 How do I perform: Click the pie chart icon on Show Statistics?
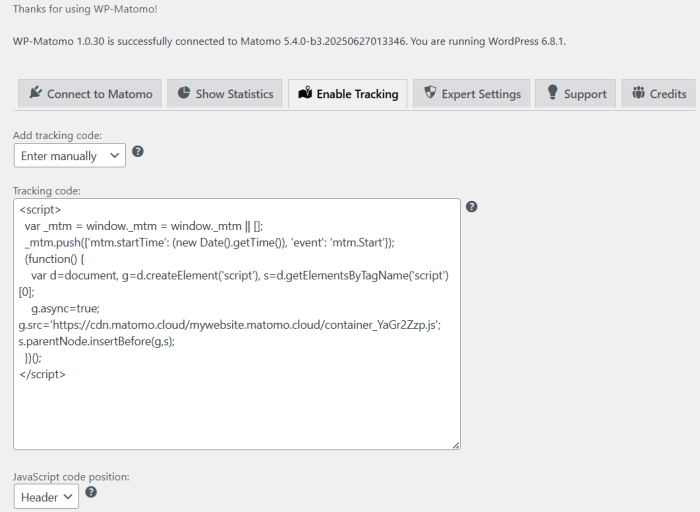[x=183, y=92]
